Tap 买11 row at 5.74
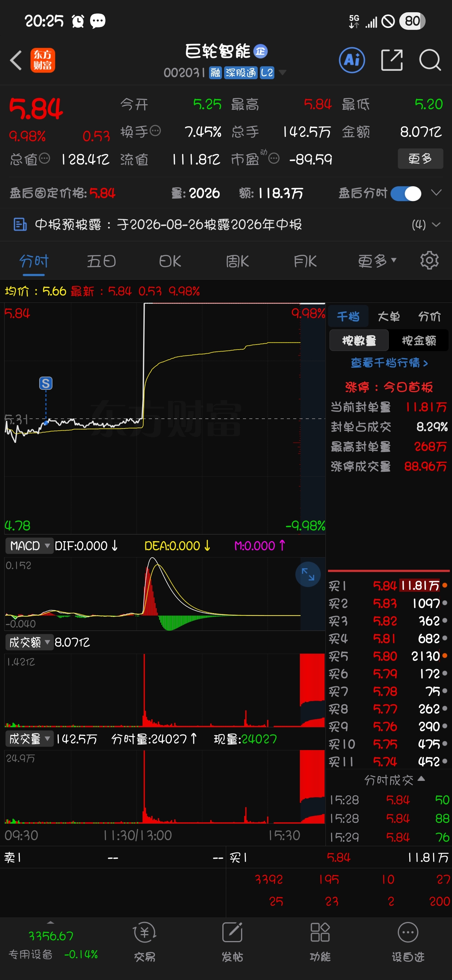 [388, 762]
